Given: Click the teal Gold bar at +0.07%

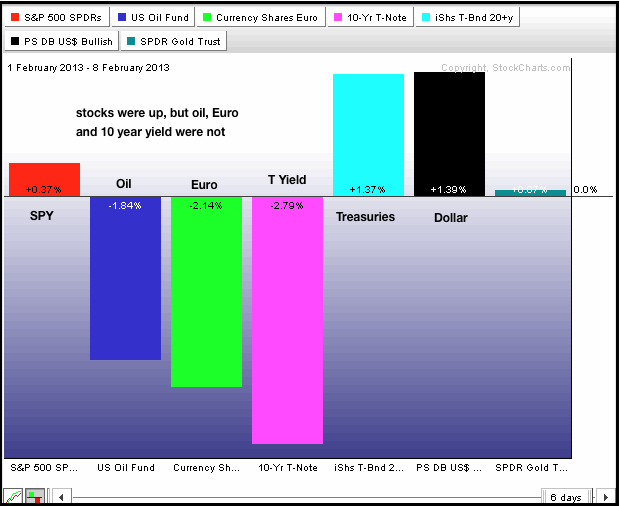Looking at the screenshot, I should (530, 193).
